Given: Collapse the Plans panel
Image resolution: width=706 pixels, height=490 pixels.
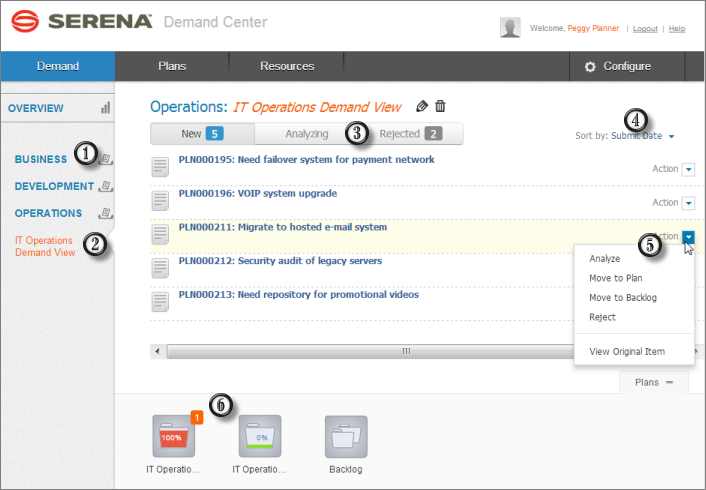Looking at the screenshot, I should point(647,382).
